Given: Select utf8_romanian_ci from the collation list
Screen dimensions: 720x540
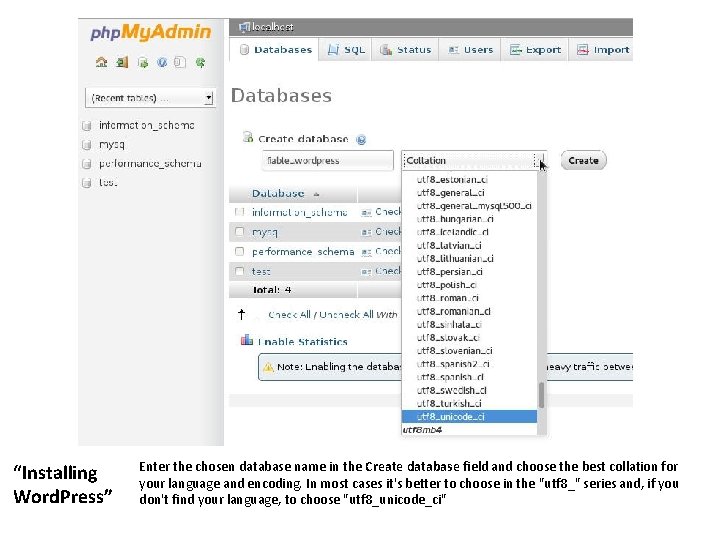Looking at the screenshot, I should (x=454, y=312).
